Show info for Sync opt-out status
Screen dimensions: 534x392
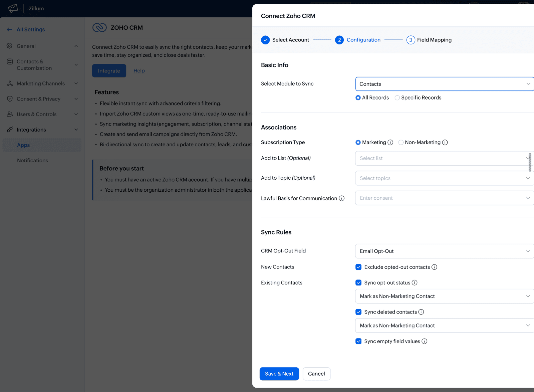click(x=415, y=282)
